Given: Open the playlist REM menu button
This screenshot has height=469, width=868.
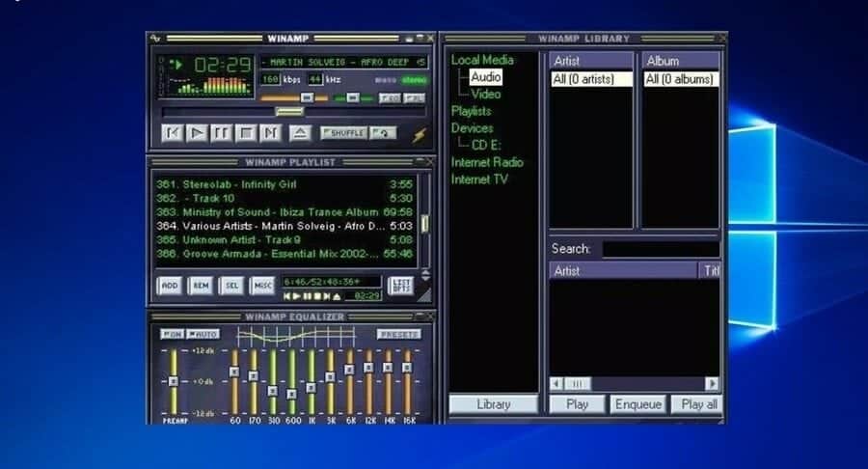Looking at the screenshot, I should pos(201,286).
